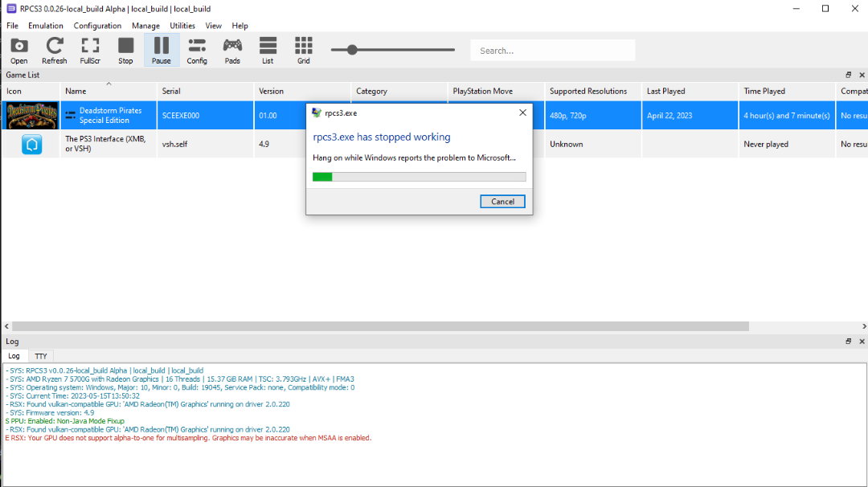Open the Config settings icon
This screenshot has height=487, width=868.
pyautogui.click(x=197, y=50)
